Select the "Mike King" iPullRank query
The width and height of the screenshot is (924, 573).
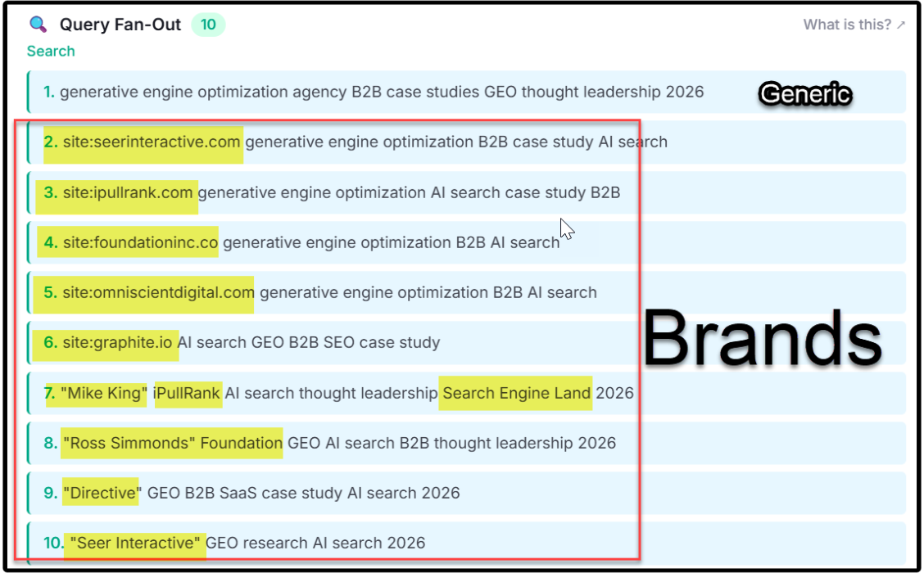(466, 393)
